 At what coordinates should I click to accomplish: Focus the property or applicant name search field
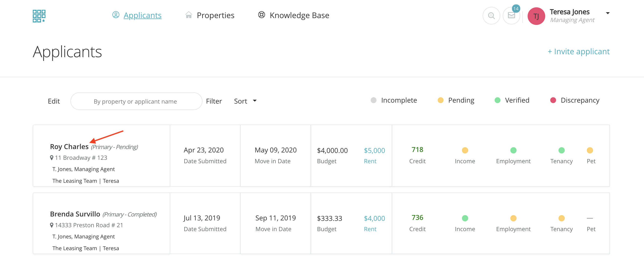[136, 101]
